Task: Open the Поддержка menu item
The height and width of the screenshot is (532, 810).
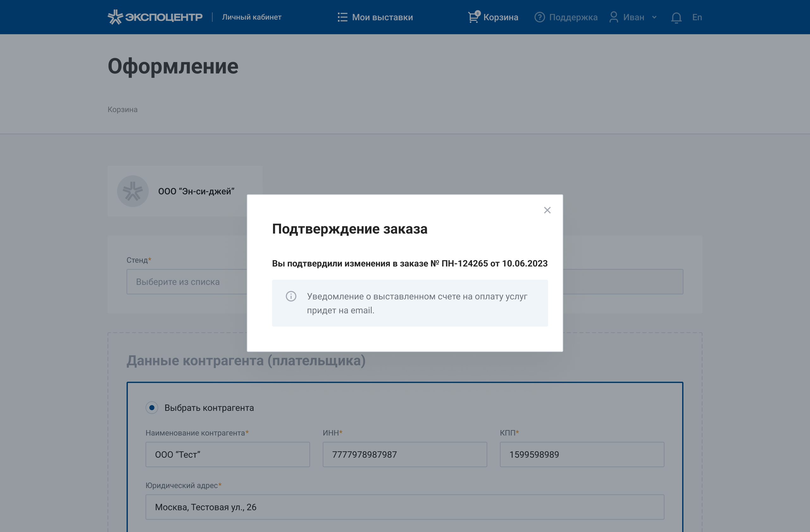Action: point(573,17)
